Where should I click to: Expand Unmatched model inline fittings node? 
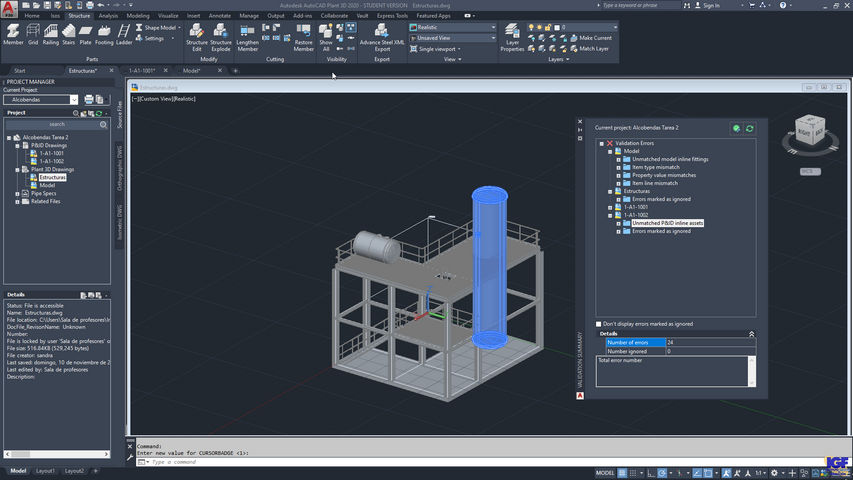[x=618, y=159]
